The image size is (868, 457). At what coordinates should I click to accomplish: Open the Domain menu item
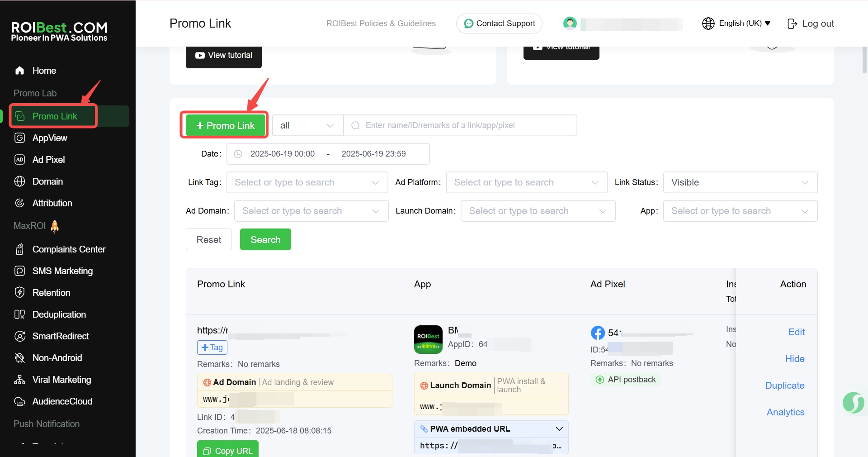point(47,181)
